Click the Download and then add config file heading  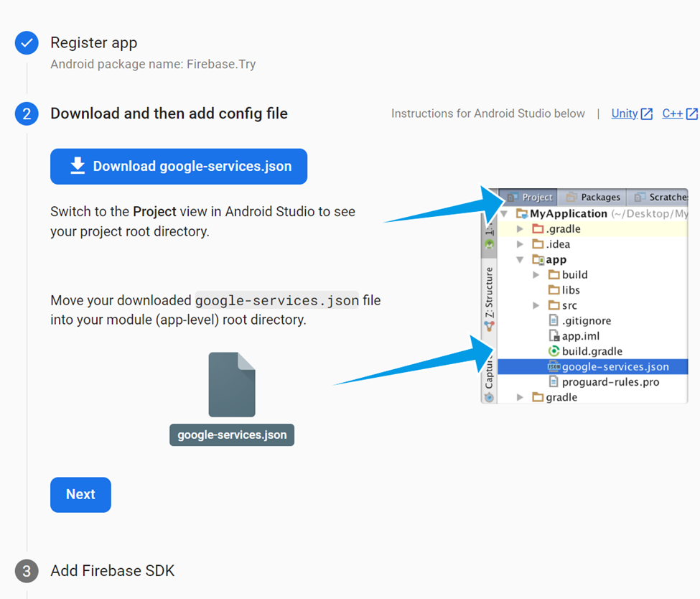click(169, 113)
